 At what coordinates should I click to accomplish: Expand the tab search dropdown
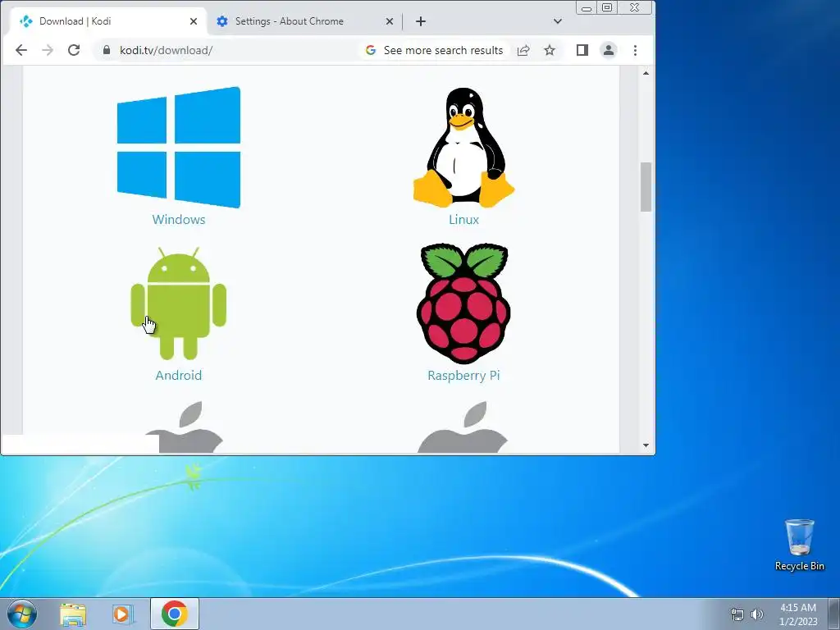click(558, 21)
